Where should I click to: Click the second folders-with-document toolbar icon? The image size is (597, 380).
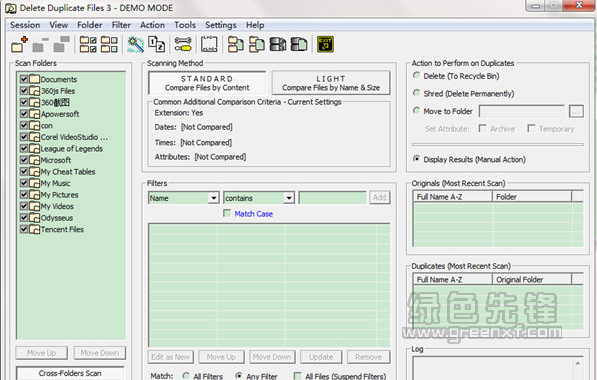tap(257, 44)
